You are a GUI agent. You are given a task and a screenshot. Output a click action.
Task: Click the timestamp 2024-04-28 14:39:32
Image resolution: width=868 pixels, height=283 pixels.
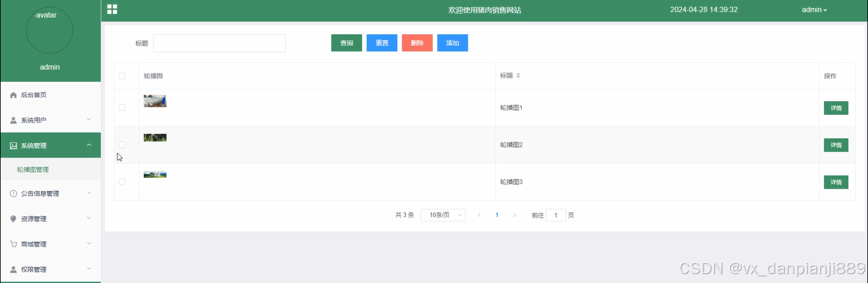pyautogui.click(x=703, y=10)
